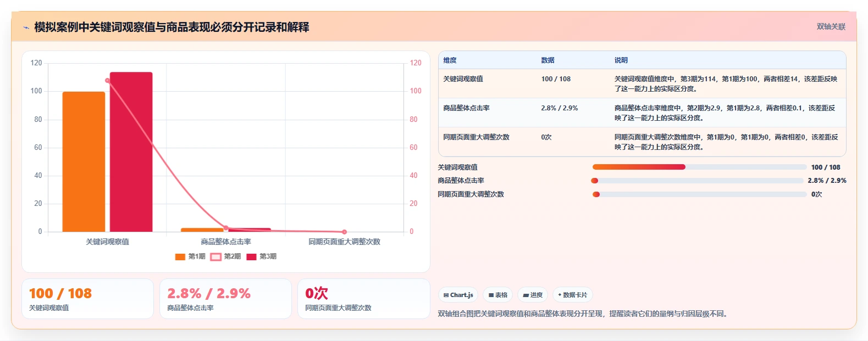Click the 0次 value in the table
The height and width of the screenshot is (341, 868).
[x=546, y=137]
